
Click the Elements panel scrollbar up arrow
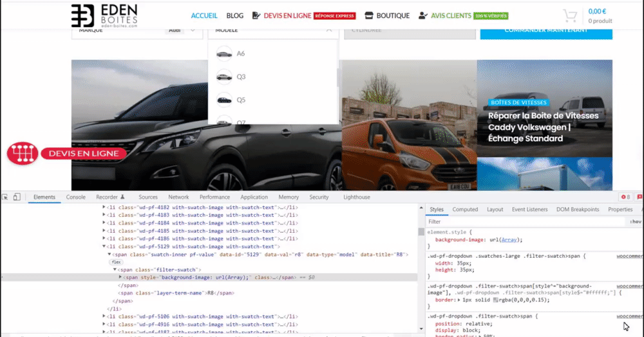coord(421,208)
